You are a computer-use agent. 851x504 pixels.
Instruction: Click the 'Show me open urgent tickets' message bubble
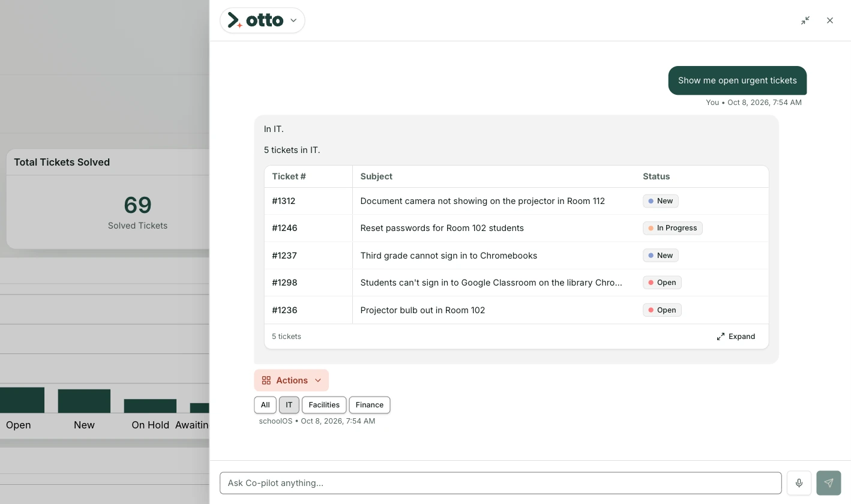(737, 80)
